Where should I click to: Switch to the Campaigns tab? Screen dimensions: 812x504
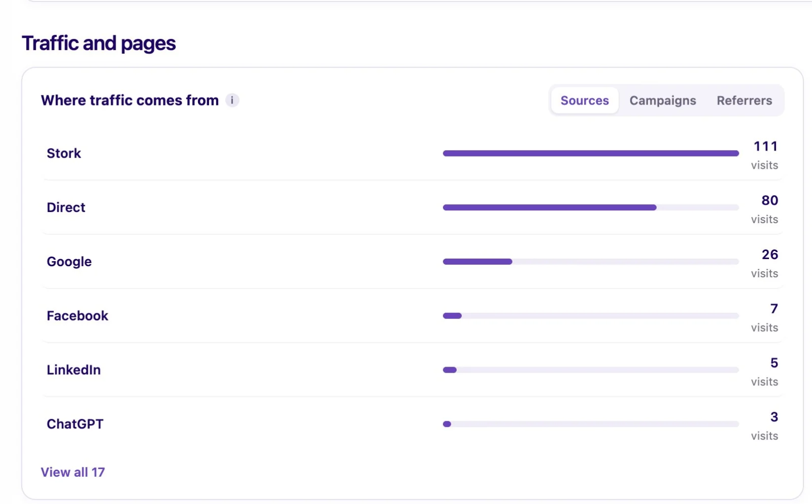click(663, 100)
